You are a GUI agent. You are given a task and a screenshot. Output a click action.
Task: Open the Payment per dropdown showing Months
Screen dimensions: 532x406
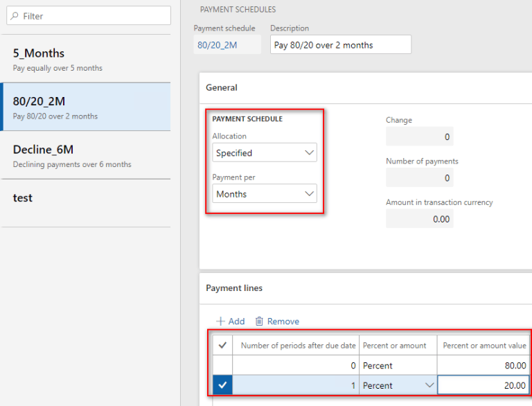tap(265, 193)
